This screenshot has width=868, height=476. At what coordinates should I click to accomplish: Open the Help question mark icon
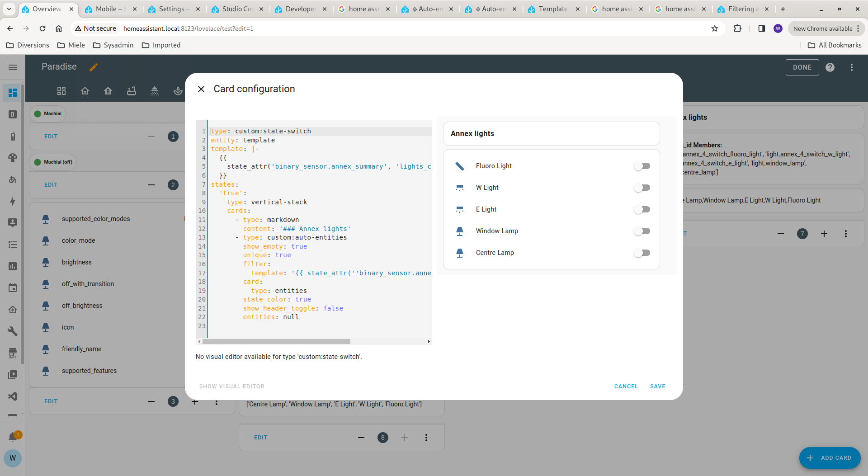[x=830, y=67]
